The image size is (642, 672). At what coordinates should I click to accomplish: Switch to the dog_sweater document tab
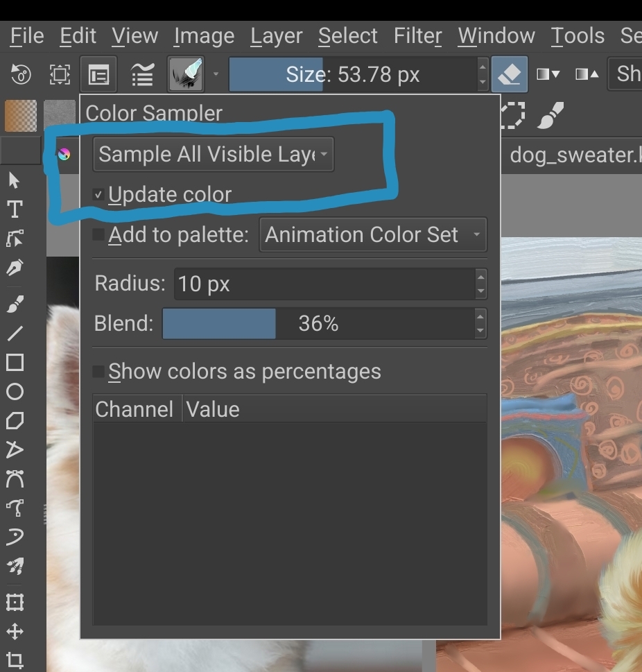point(574,155)
